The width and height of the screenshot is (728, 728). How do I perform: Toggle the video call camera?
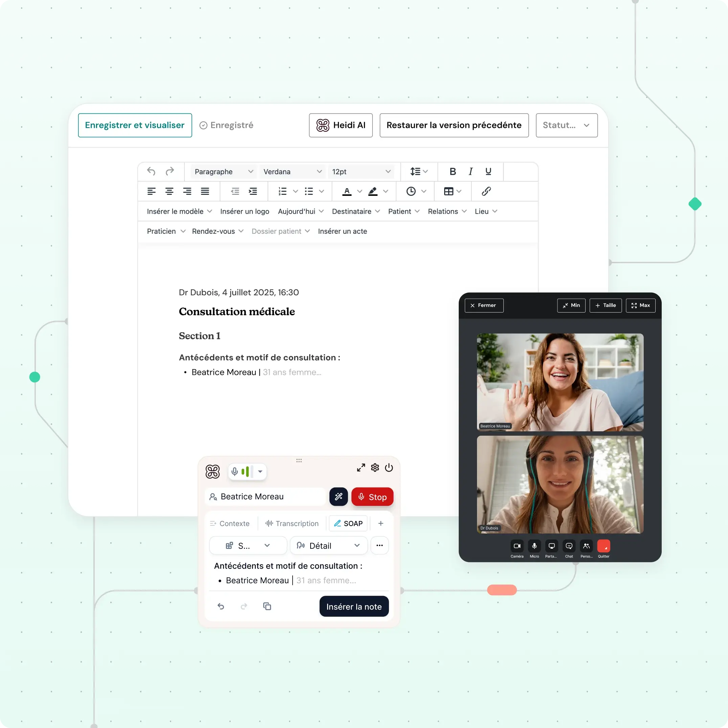pyautogui.click(x=517, y=546)
